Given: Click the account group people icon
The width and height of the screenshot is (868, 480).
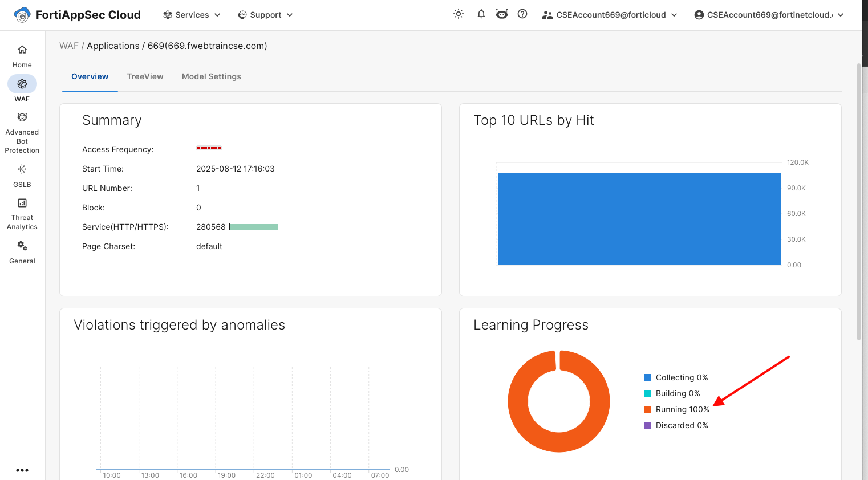Looking at the screenshot, I should [547, 15].
